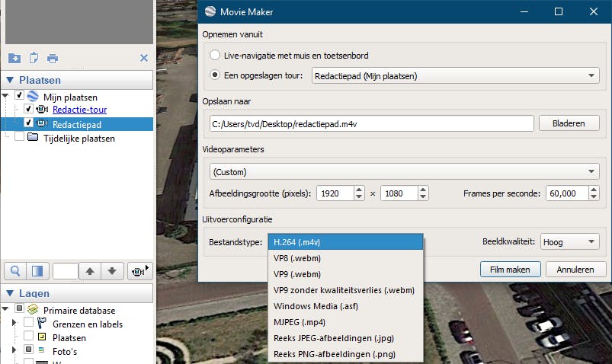Select the Een opgeslagen tour radio button
The height and width of the screenshot is (364, 612).
pos(215,75)
